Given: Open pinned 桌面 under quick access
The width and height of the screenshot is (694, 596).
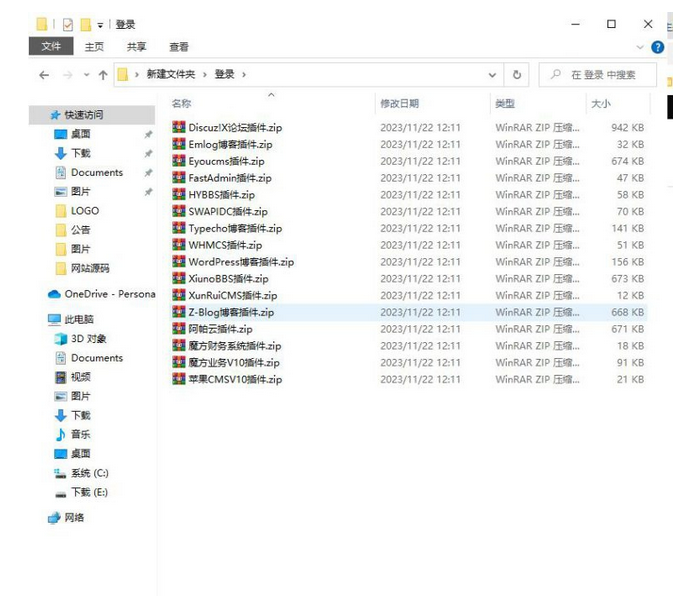Looking at the screenshot, I should pos(81,134).
